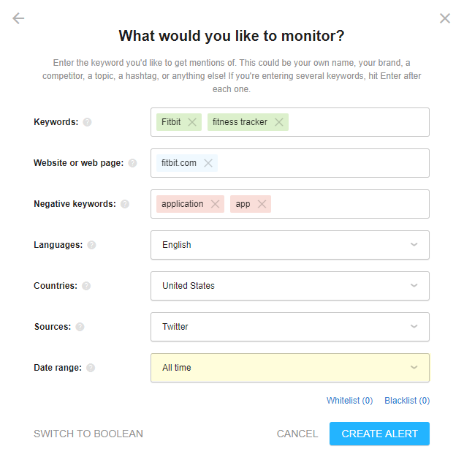This screenshot has height=476, width=464.
Task: Delete the fitbit.com website tag
Action: [x=208, y=163]
